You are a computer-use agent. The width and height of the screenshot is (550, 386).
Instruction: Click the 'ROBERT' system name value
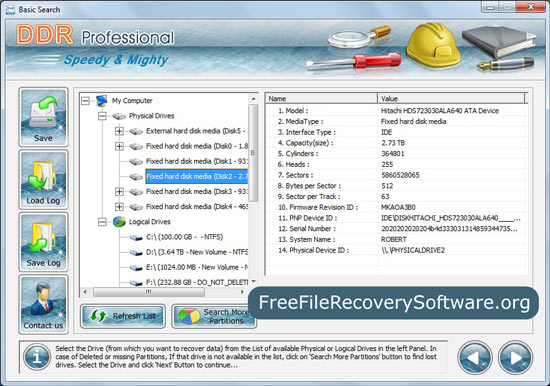click(394, 239)
